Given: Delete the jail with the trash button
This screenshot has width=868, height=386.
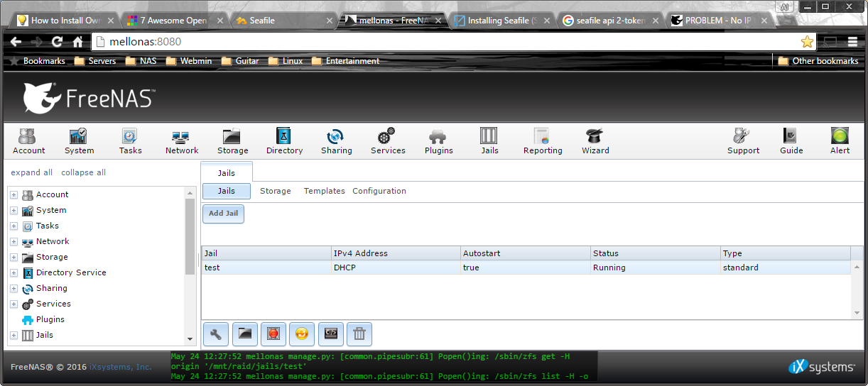Looking at the screenshot, I should click(x=359, y=333).
